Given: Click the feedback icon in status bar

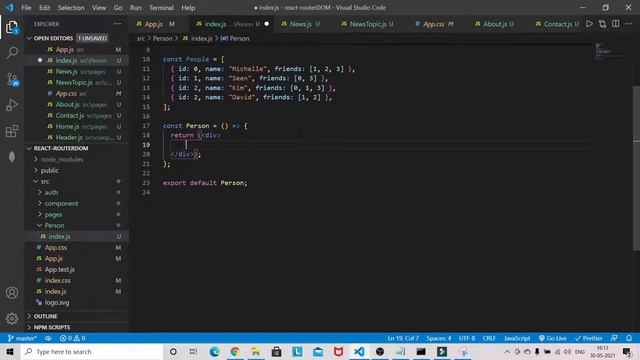Looking at the screenshot, I should (x=614, y=338).
